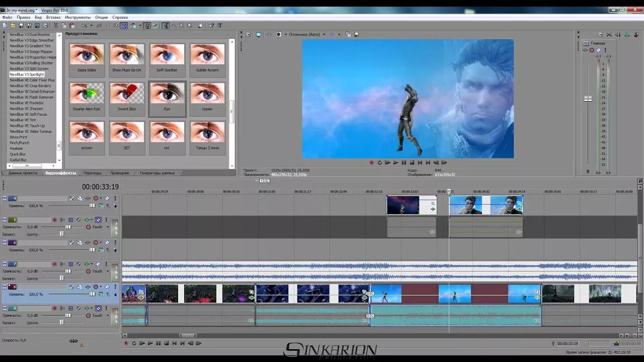Click Stop button under video preview
This screenshot has height=362, width=644.
[412, 162]
